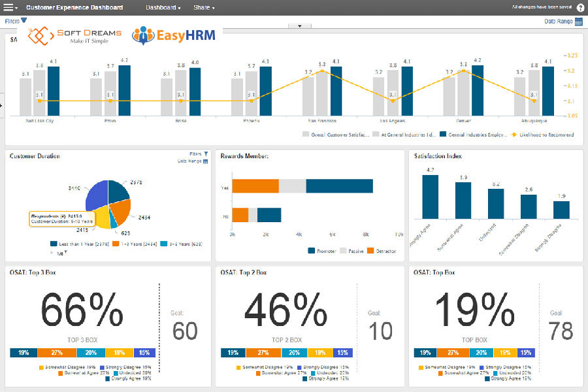588x392 pixels.
Task: Open the Date Range icon in Customer Duration panel
Action: 206,161
